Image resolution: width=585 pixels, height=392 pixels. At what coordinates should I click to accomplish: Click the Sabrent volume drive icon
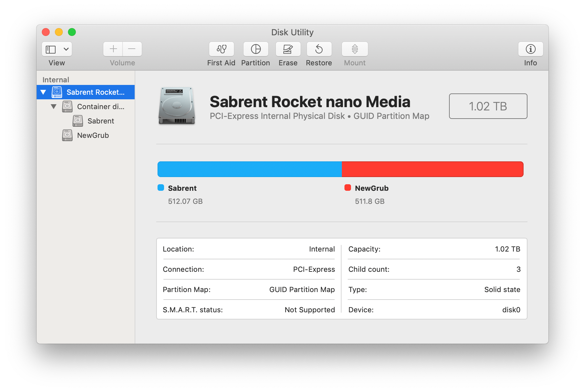tap(78, 121)
